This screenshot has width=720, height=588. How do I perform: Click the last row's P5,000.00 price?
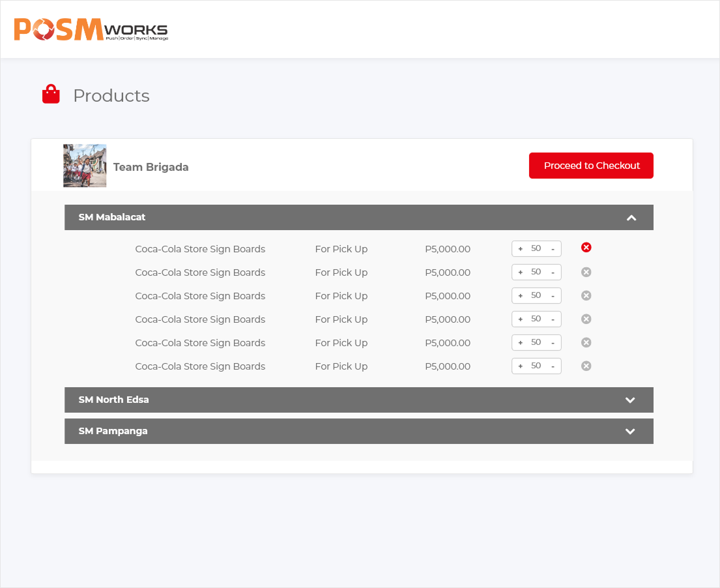click(448, 366)
